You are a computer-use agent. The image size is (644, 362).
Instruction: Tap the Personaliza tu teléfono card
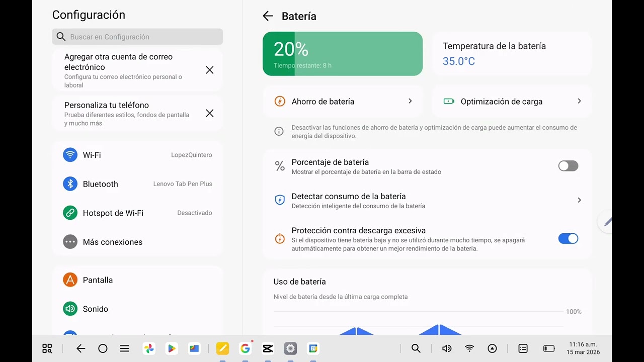click(x=137, y=114)
